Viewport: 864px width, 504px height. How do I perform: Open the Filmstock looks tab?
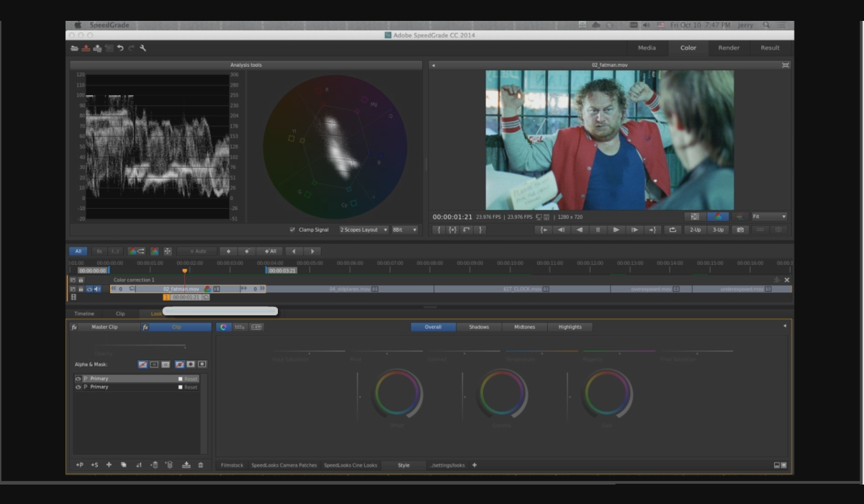point(232,465)
